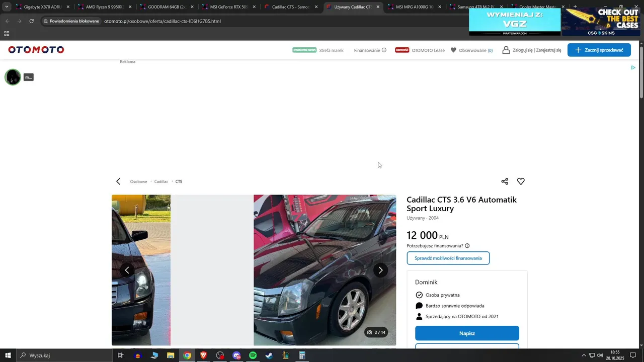
Task: Click info icon beside Potrzebujesz finansowania
Action: pyautogui.click(x=467, y=246)
